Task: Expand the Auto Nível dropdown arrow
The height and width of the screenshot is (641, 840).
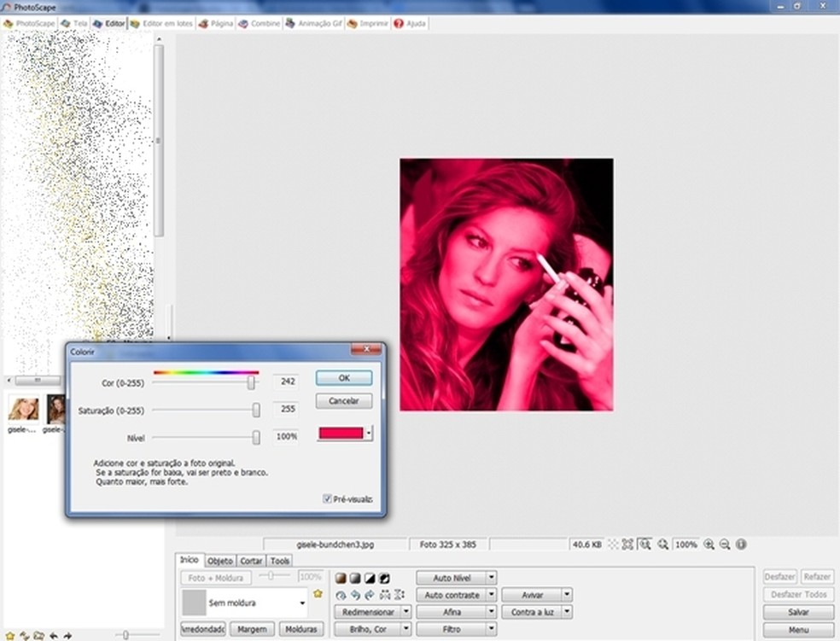Action: click(491, 578)
